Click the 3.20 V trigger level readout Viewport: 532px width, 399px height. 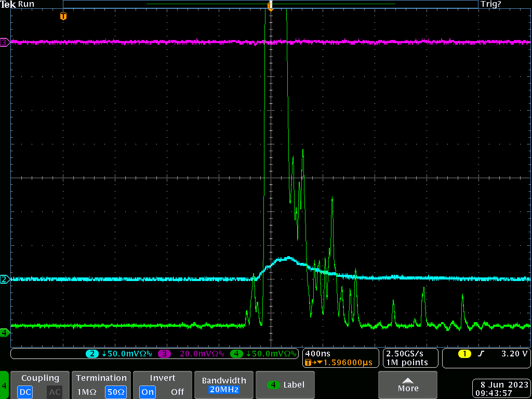click(x=513, y=354)
